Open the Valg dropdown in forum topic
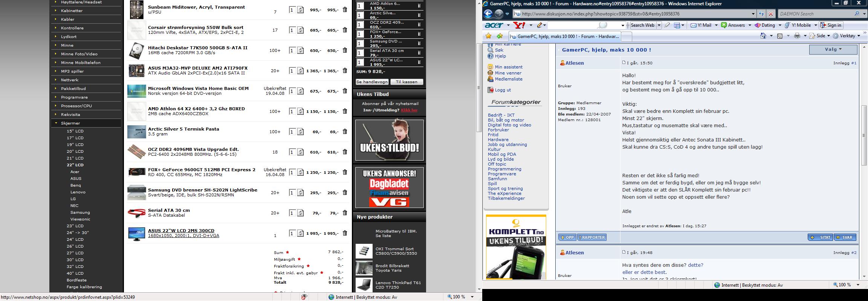The image size is (868, 301). 833,49
